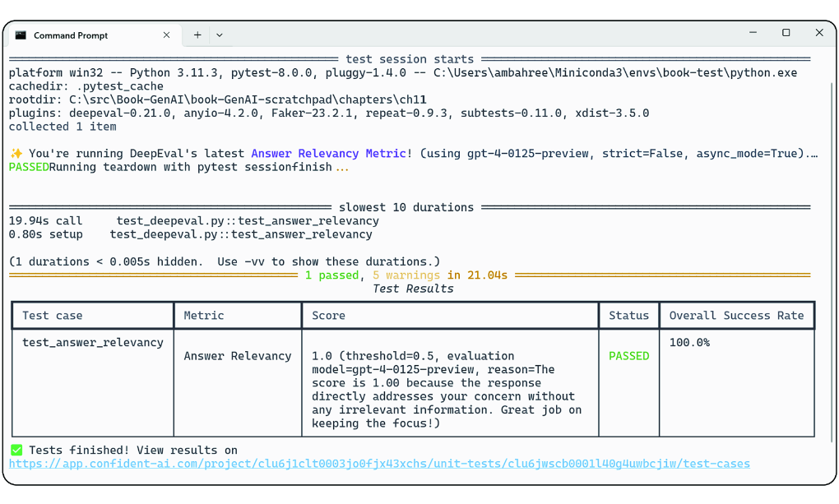Click the 'test_answer_relevancy' table cell
Screen dimensions: 839x504
(93, 342)
